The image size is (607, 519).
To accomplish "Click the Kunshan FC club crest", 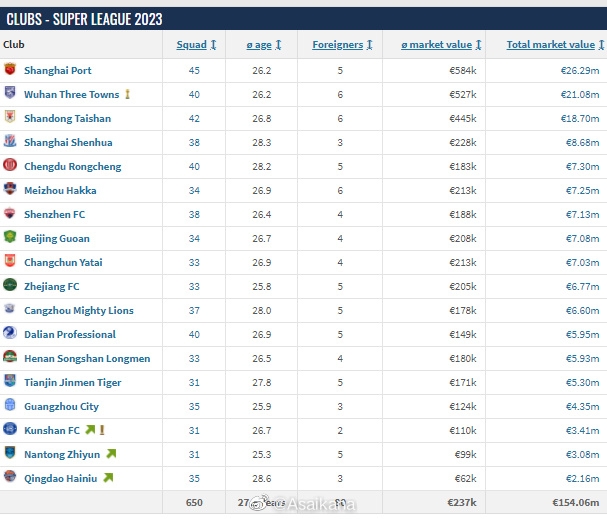I will coord(10,429).
